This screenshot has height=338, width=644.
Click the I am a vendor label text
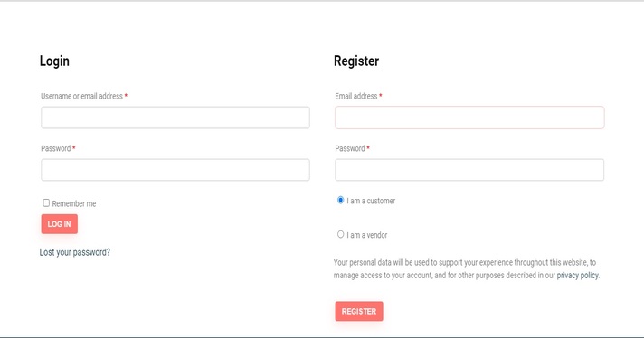366,235
